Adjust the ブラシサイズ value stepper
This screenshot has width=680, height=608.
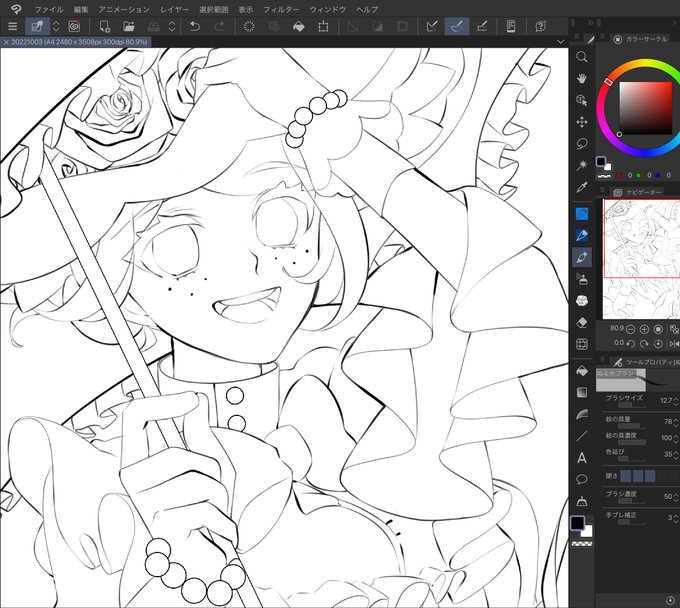[676, 401]
